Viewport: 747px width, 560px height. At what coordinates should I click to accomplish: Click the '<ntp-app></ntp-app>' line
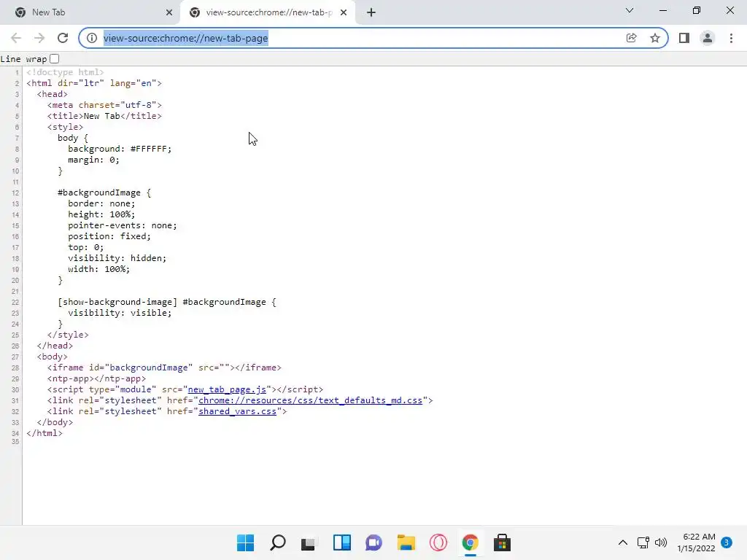click(x=97, y=378)
